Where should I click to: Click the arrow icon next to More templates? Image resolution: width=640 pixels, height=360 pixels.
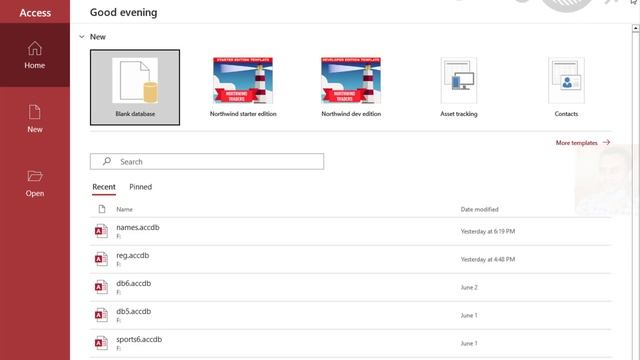[607, 142]
